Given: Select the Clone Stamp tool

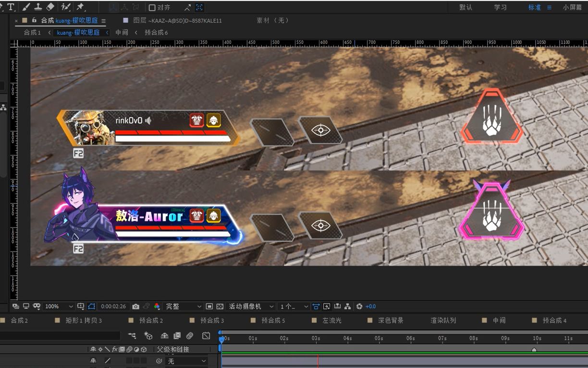Looking at the screenshot, I should [38, 7].
